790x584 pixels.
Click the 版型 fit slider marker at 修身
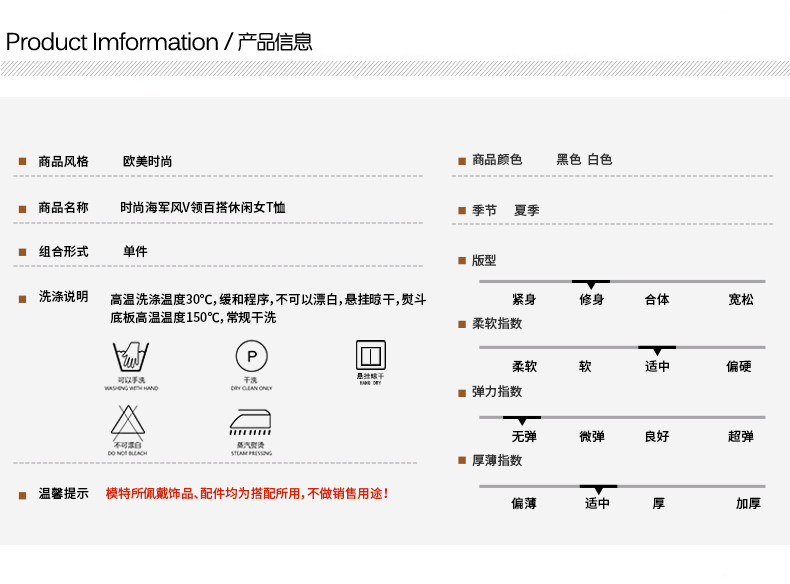tap(591, 284)
